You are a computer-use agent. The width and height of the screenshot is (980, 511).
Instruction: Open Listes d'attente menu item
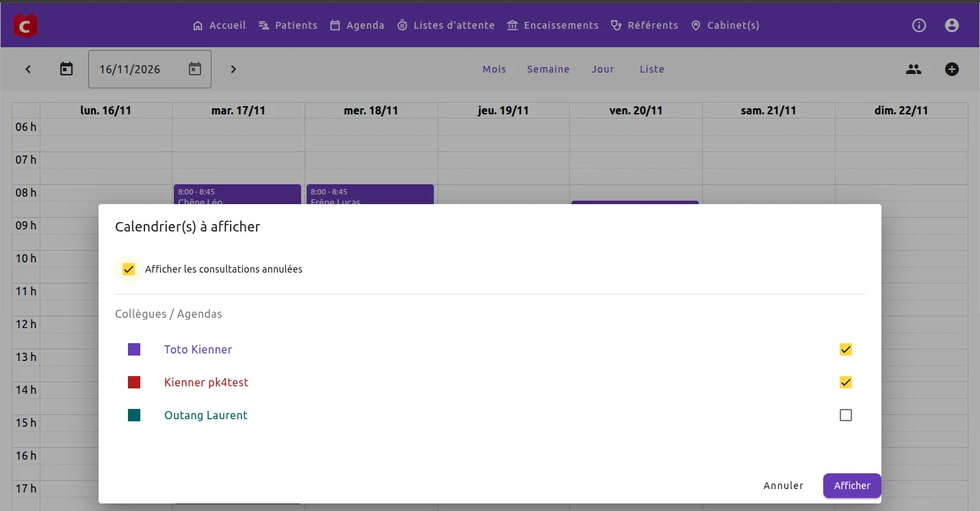coord(446,25)
